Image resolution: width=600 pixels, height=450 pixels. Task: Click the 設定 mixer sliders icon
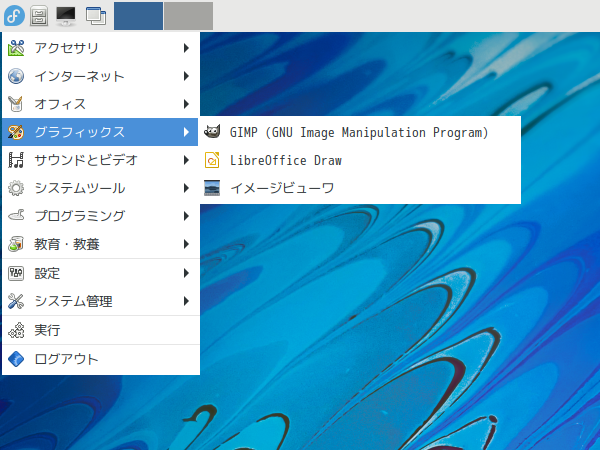(16, 273)
